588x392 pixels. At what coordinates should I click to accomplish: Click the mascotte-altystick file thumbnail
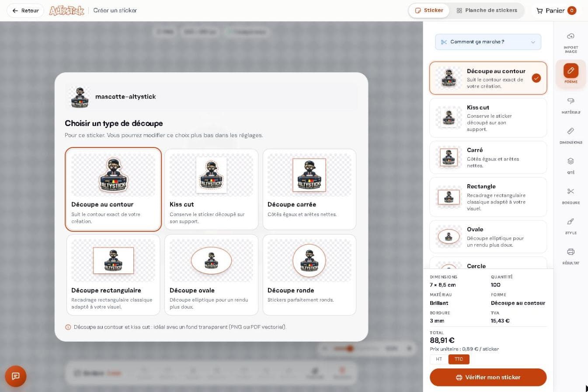tap(80, 97)
